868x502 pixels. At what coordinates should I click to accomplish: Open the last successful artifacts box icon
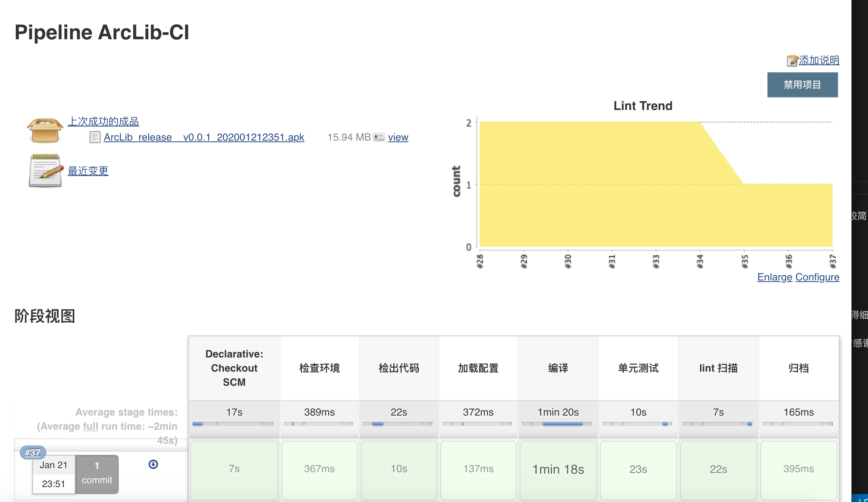pos(45,130)
